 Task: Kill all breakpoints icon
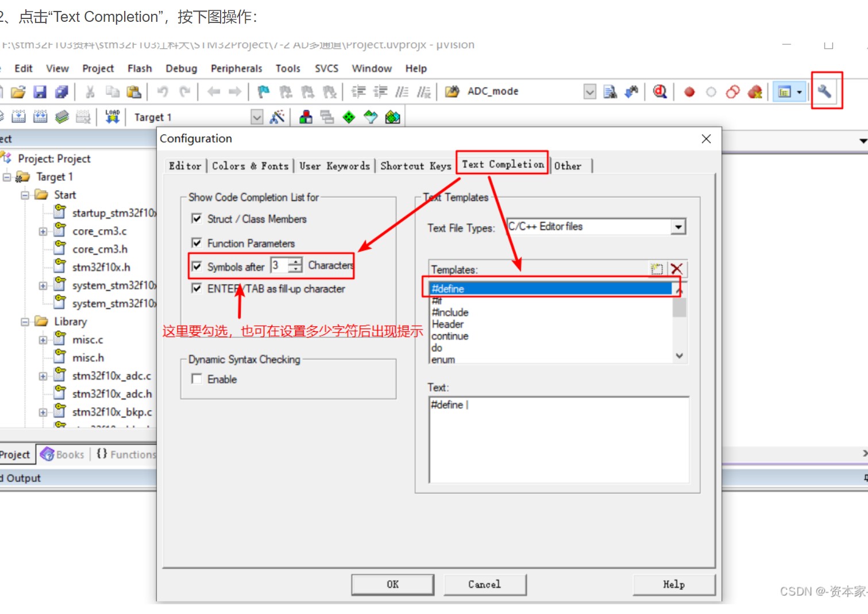click(x=755, y=92)
